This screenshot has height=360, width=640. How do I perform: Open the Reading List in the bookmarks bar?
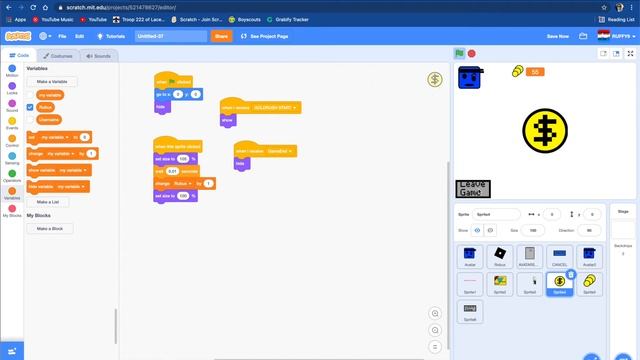point(616,20)
